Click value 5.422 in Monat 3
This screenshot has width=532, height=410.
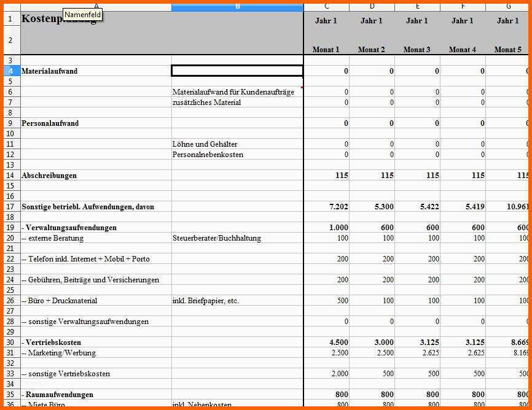click(417, 206)
